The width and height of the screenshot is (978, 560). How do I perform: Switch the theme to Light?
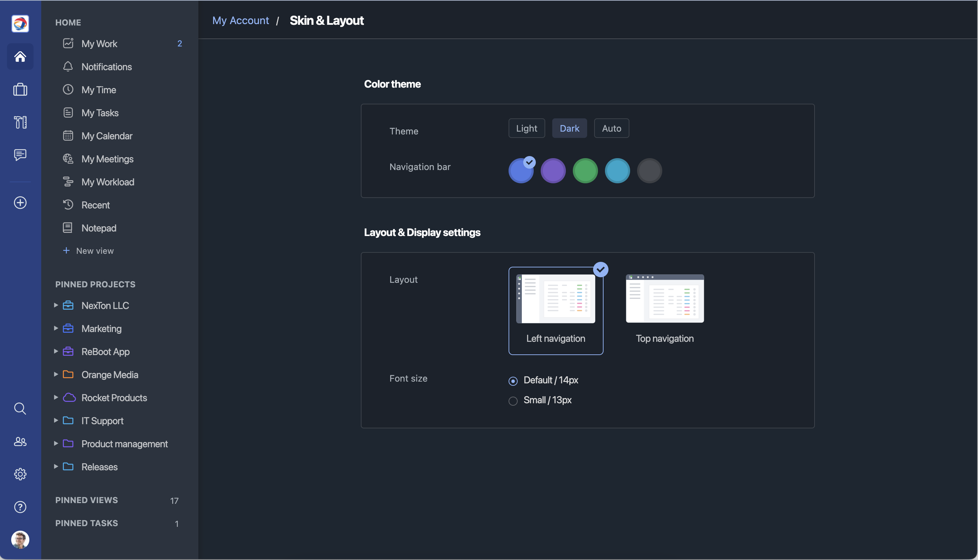pyautogui.click(x=527, y=128)
